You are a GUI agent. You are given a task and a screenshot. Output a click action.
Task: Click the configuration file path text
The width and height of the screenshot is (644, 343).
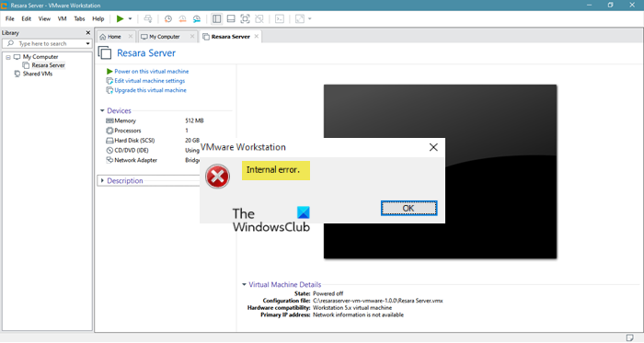(378, 301)
